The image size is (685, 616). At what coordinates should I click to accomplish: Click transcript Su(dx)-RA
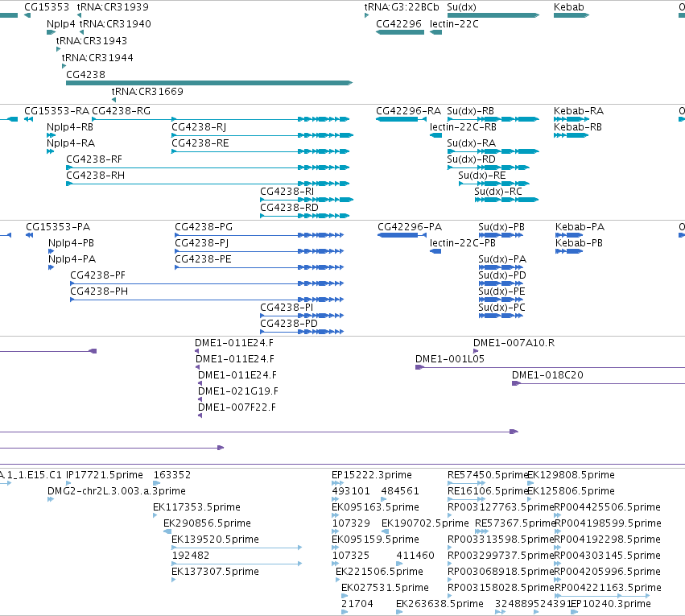pos(472,143)
